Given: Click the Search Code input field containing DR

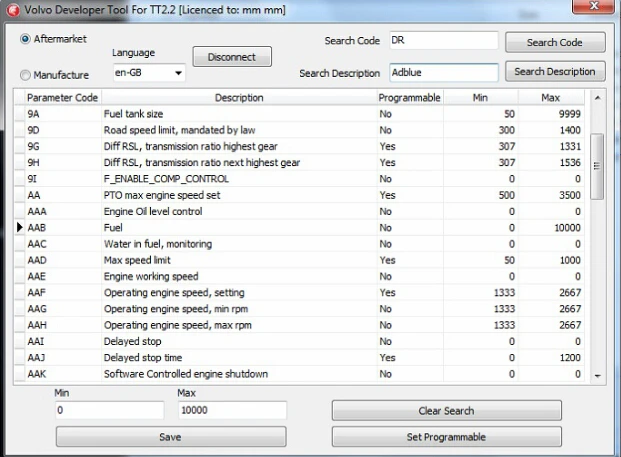Looking at the screenshot, I should point(444,40).
